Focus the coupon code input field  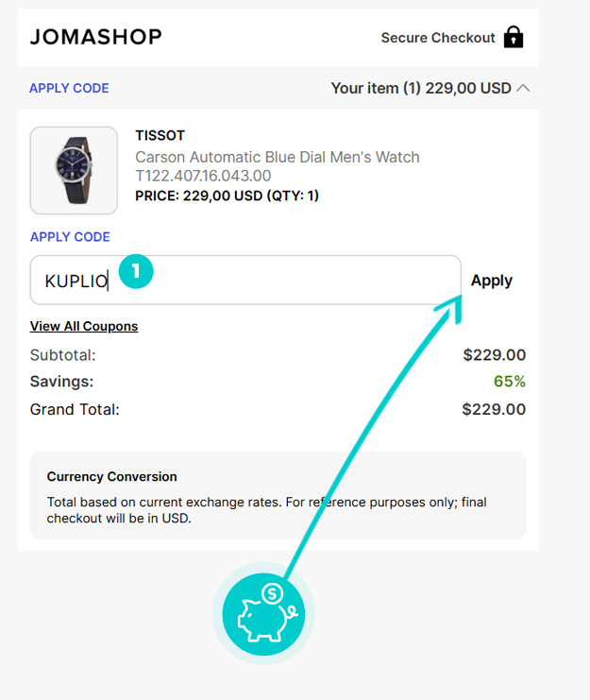pyautogui.click(x=245, y=281)
